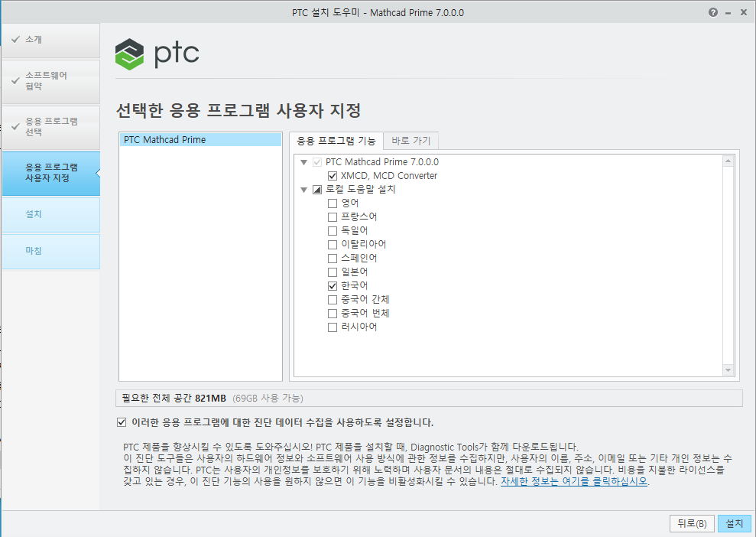The height and width of the screenshot is (537, 756).
Task: Enable 러시아어 help installation
Action: click(333, 327)
